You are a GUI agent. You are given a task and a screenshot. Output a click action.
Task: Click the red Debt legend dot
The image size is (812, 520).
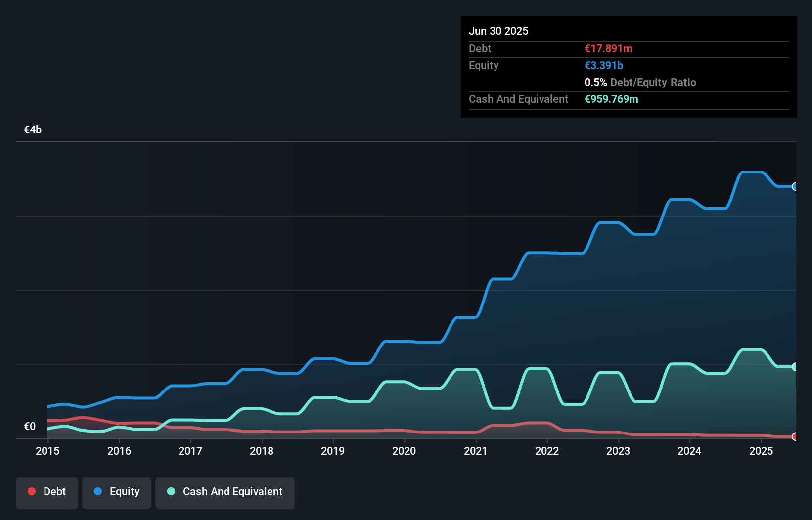coord(31,491)
